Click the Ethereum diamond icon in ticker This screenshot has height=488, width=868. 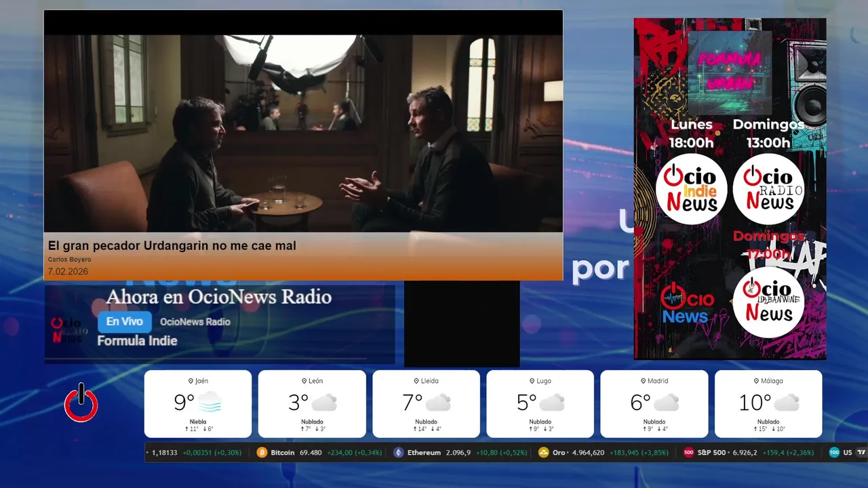(399, 453)
